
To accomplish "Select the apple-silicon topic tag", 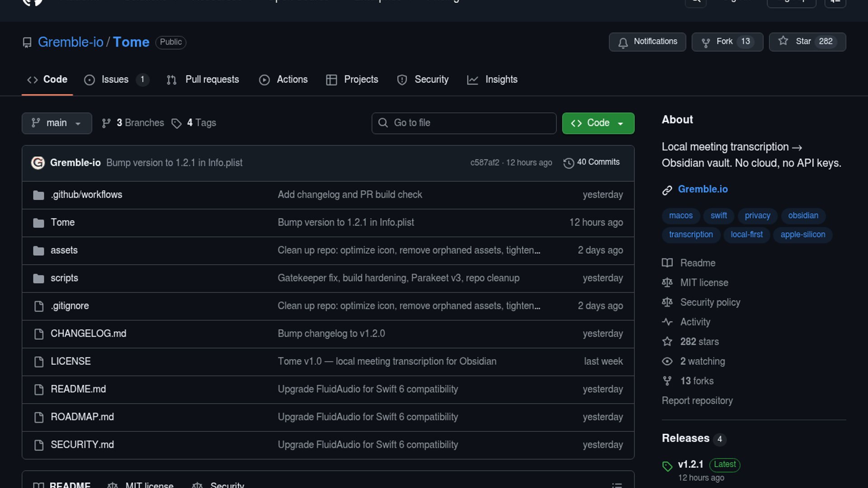I will pyautogui.click(x=802, y=235).
